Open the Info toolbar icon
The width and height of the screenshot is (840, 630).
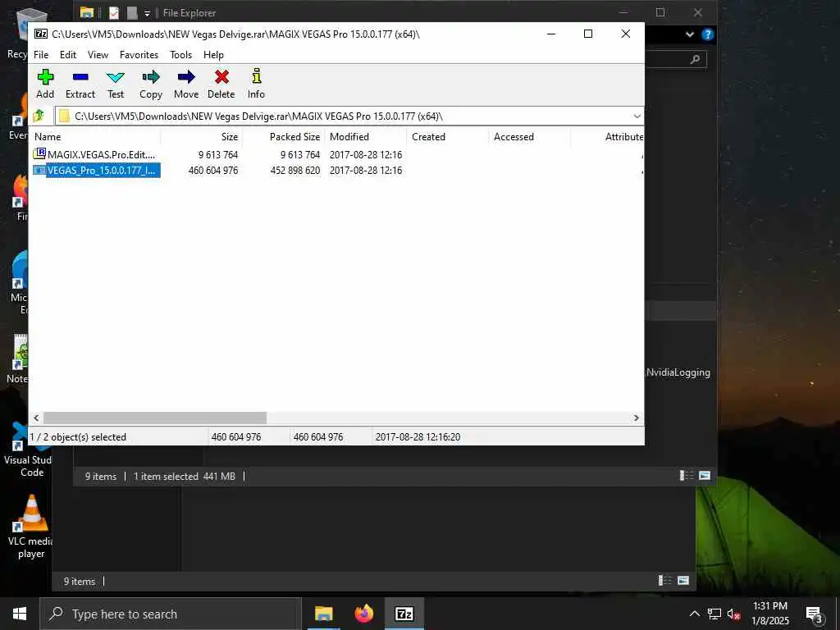tap(256, 84)
